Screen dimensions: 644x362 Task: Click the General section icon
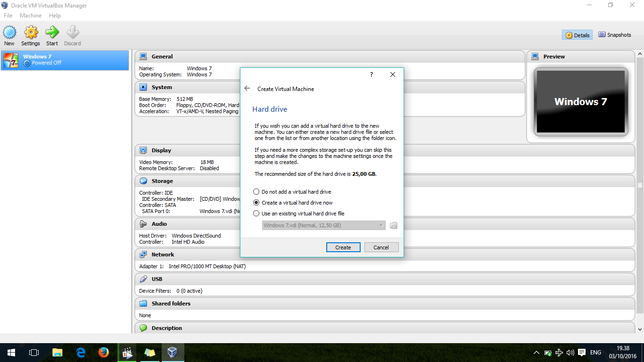coord(144,57)
